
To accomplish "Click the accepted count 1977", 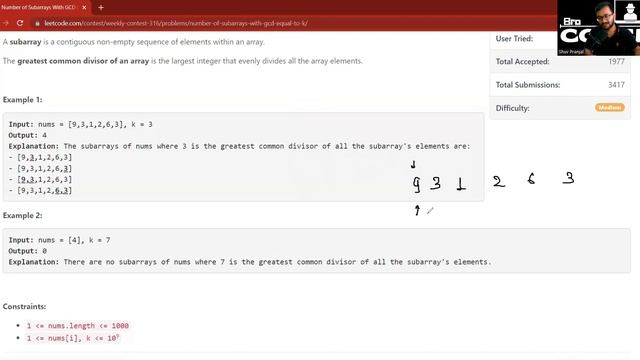I will (616, 62).
